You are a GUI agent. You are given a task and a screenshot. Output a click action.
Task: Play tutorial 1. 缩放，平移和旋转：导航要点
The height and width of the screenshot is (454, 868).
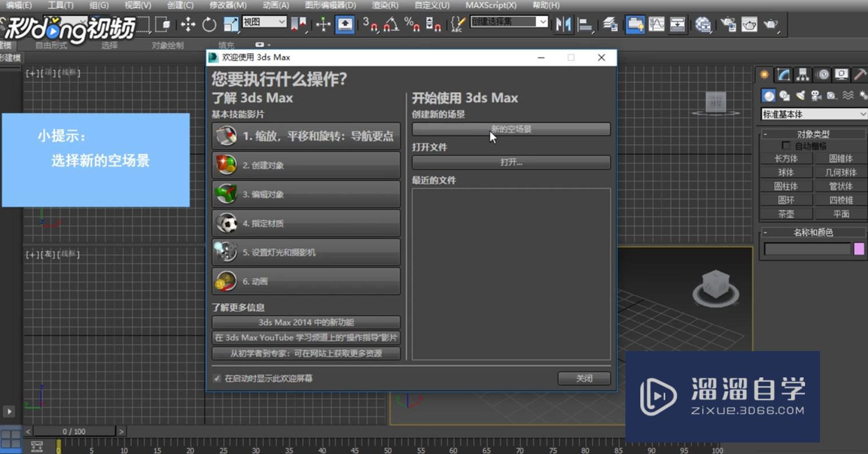[x=306, y=136]
